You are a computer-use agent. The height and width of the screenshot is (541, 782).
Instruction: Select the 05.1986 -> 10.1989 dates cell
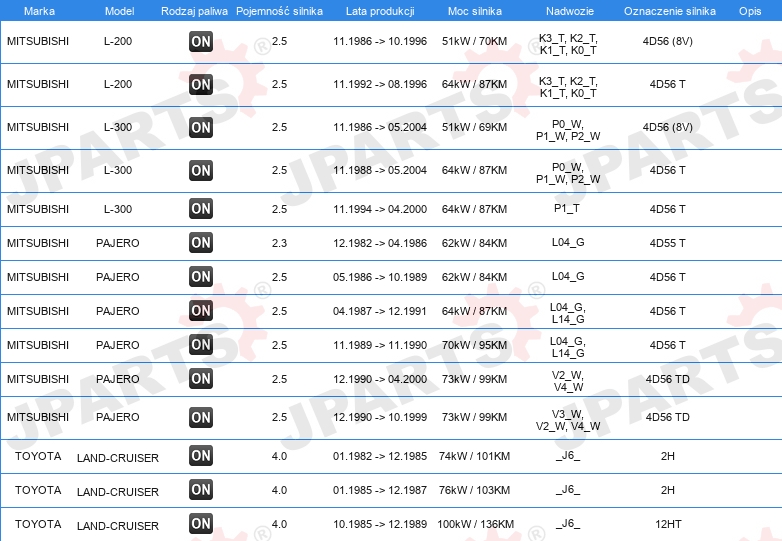tap(380, 277)
